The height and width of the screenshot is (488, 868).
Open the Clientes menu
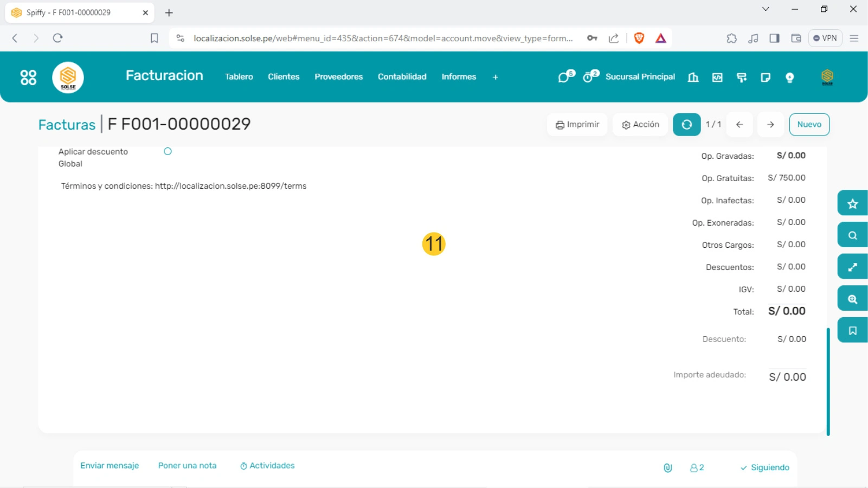[x=284, y=77]
